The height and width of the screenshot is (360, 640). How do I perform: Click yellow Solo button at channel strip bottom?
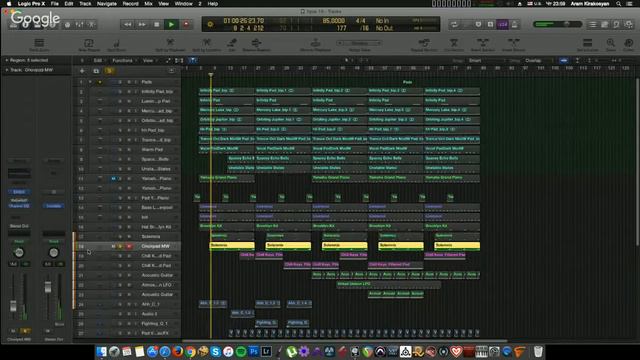25,331
